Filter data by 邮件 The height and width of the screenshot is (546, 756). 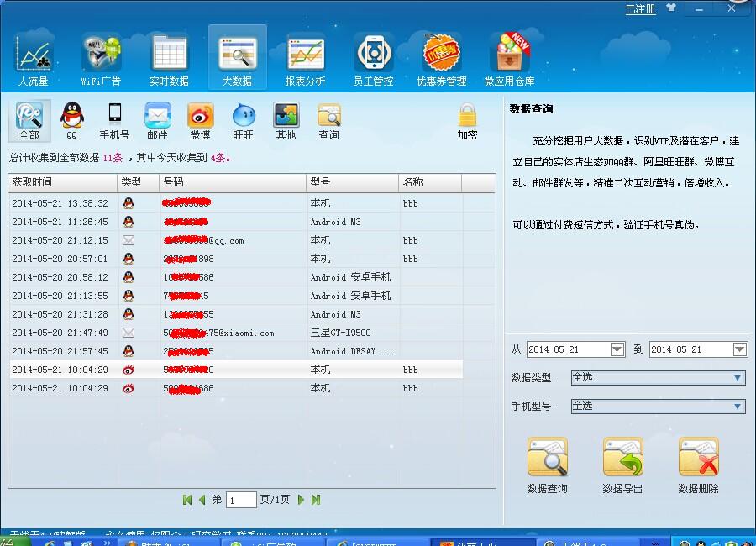coord(158,121)
